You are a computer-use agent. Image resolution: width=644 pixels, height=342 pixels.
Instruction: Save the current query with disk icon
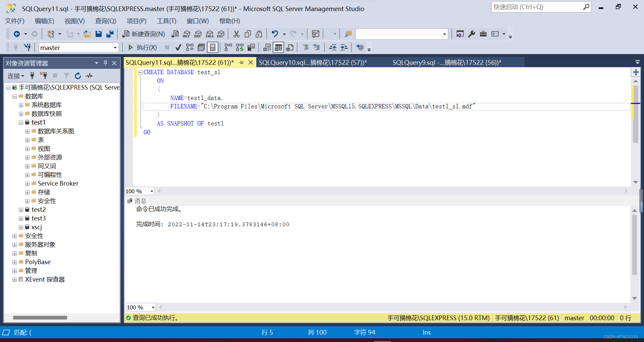(x=98, y=34)
